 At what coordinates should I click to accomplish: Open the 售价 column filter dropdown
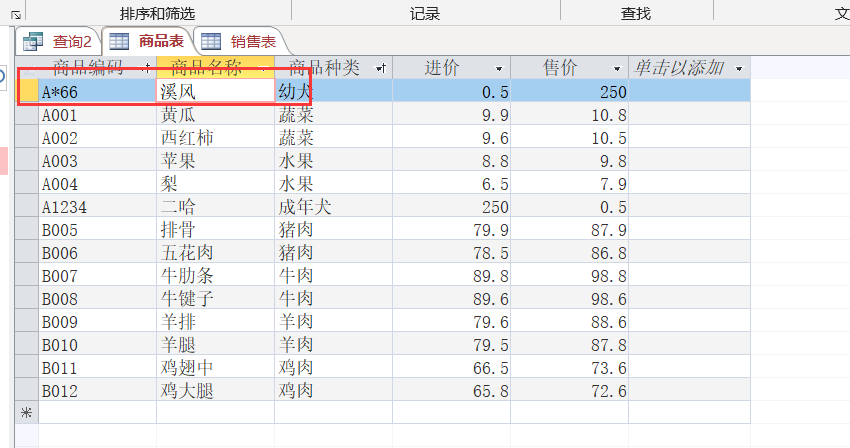pos(617,69)
